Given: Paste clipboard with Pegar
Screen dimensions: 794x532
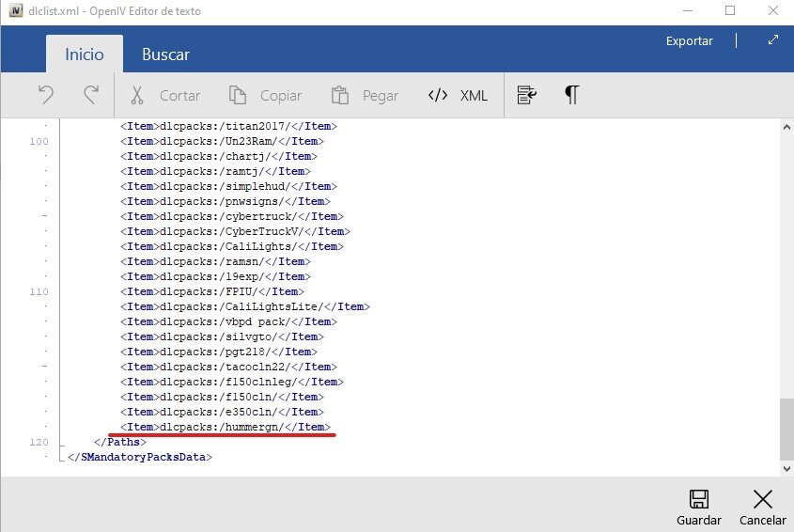Looking at the screenshot, I should click(365, 95).
